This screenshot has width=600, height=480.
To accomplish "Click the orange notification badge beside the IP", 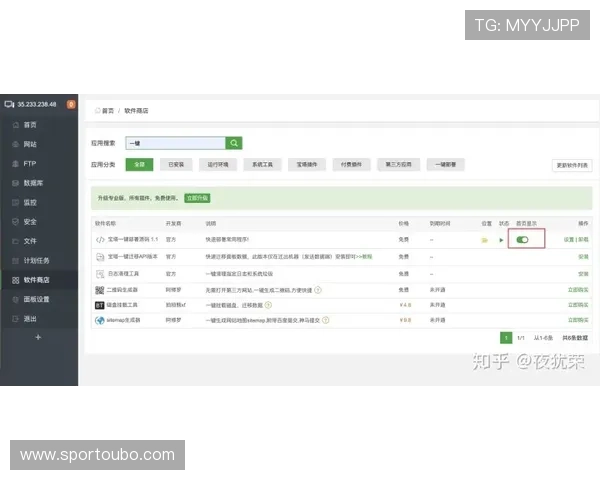I will click(x=71, y=104).
